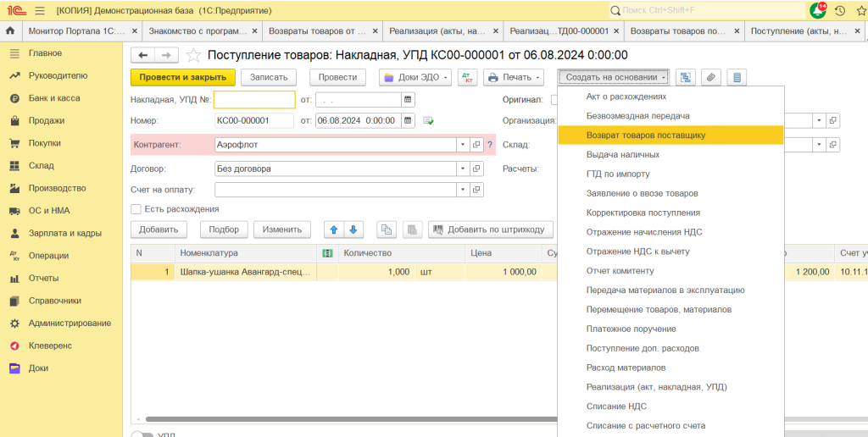Screen dimensions: 868x437
Task: Open the report icon next to paperclip
Action: coord(737,77)
